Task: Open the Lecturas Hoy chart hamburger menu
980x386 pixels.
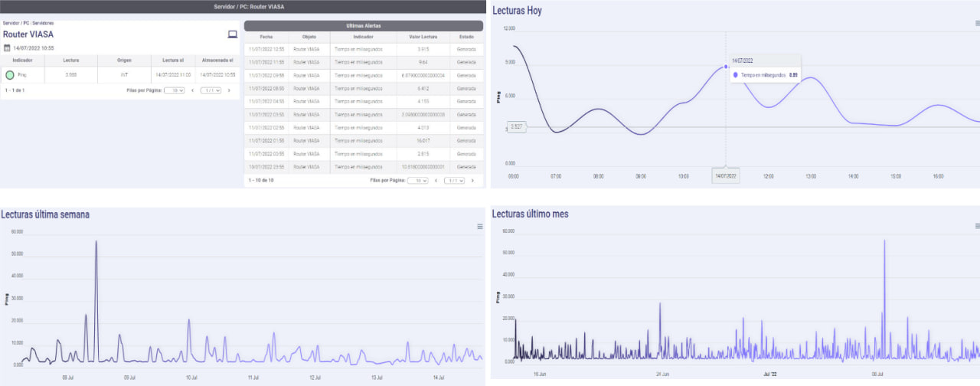Action: 977,23
